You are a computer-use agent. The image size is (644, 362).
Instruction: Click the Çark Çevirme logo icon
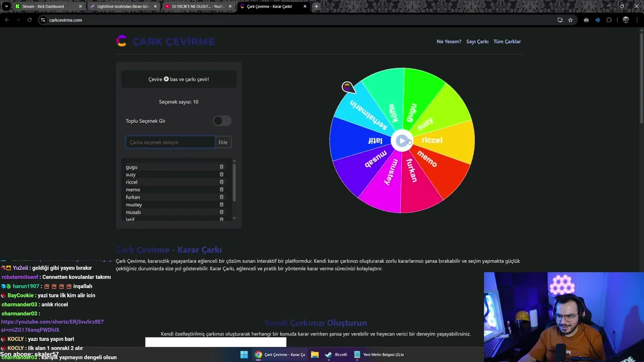click(121, 41)
